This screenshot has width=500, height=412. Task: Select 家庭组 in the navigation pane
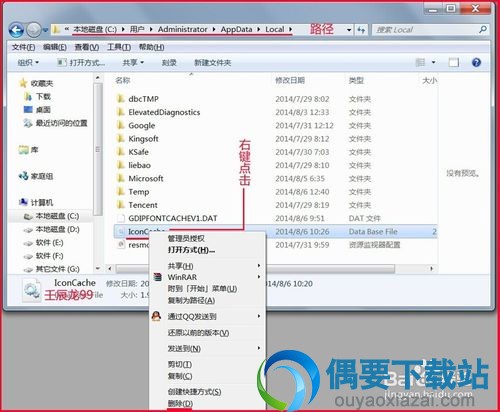(42, 176)
